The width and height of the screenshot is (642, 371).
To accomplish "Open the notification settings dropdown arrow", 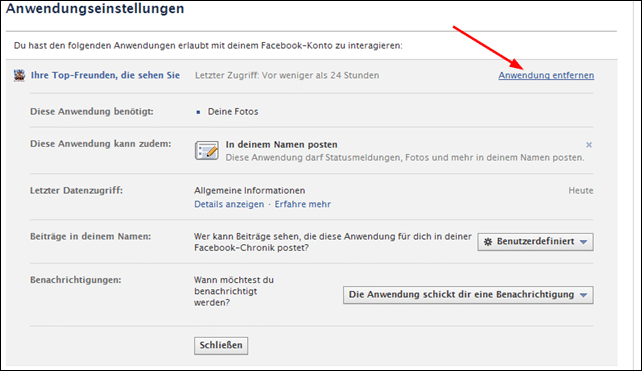I will [583, 295].
